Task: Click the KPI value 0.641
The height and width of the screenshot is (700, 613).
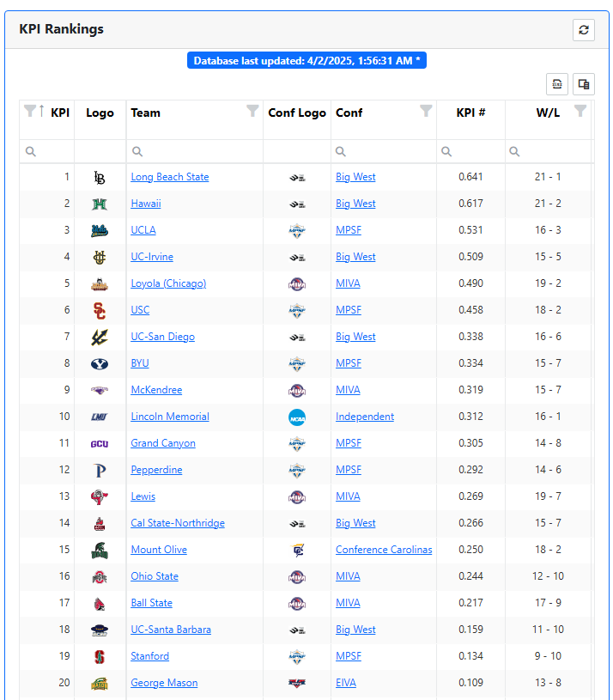Action: (x=470, y=177)
